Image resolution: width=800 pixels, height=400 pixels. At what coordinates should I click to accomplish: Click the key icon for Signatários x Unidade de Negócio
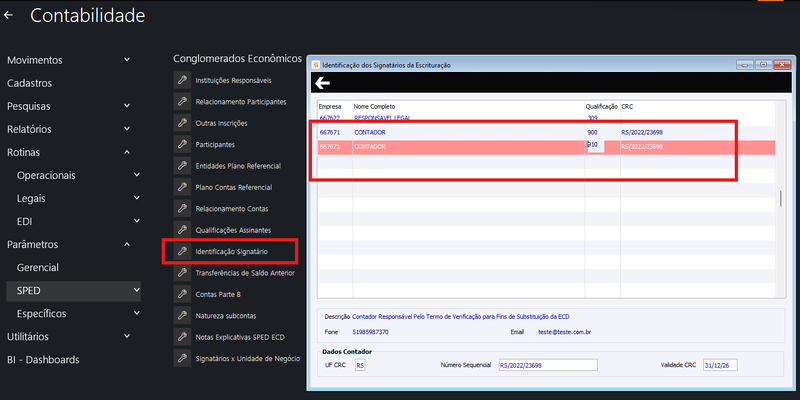[182, 358]
